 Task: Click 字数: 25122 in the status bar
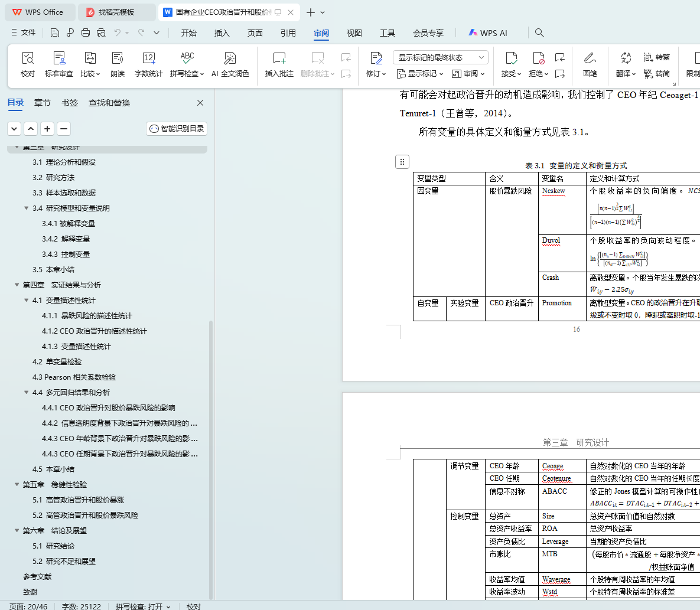[82, 606]
